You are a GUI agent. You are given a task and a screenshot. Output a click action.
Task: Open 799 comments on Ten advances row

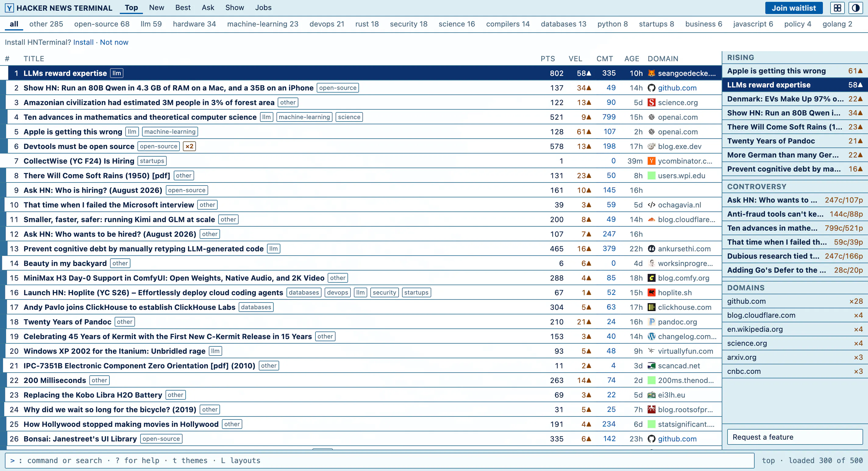609,117
